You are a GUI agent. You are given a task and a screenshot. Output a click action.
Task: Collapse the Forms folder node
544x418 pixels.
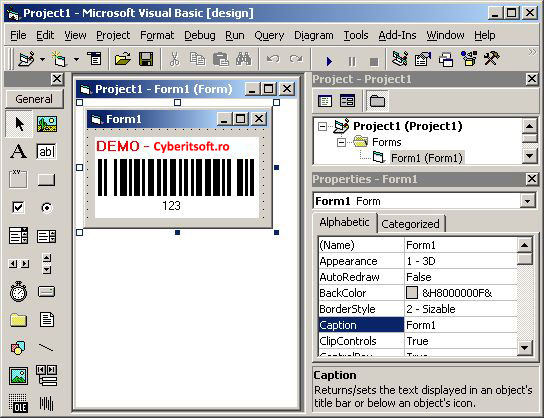341,142
